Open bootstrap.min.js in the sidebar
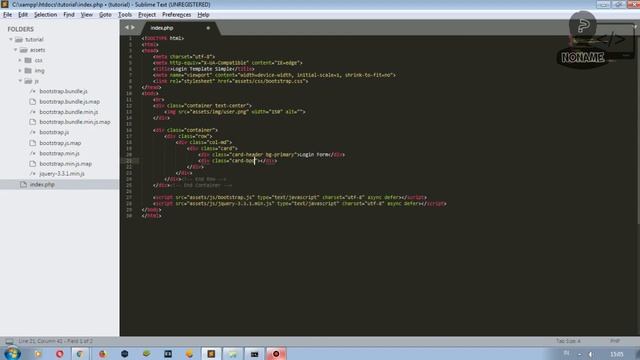The image size is (640, 360). pos(60,153)
